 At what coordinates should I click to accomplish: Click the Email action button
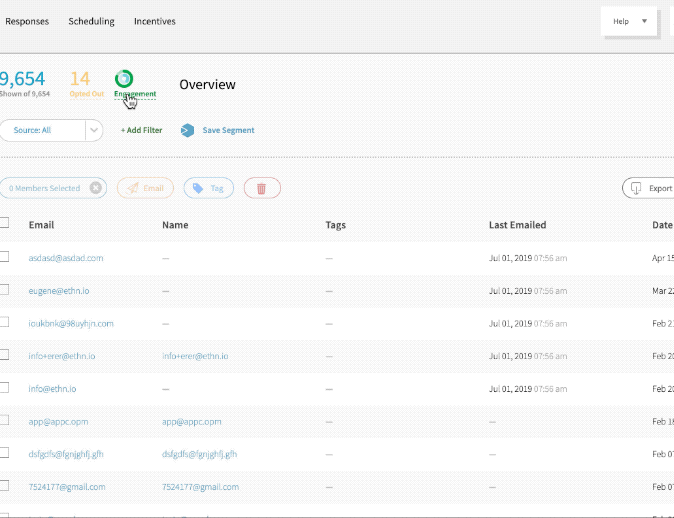coord(145,188)
